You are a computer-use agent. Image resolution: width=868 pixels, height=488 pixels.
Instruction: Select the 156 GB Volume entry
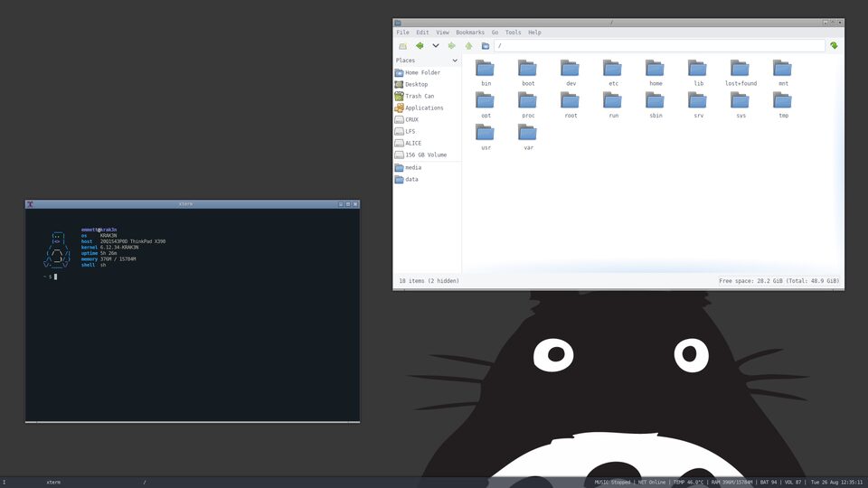(x=427, y=155)
